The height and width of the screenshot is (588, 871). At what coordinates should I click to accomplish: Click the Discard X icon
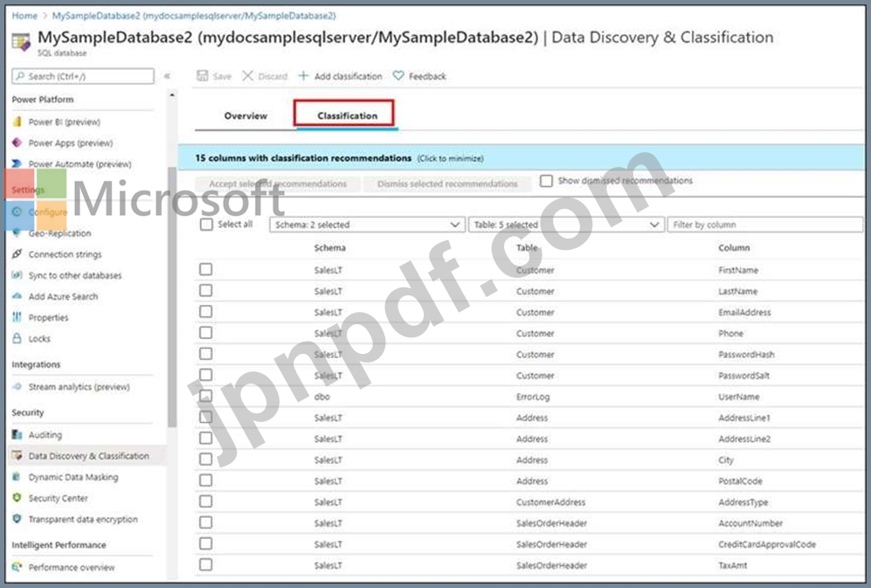248,76
